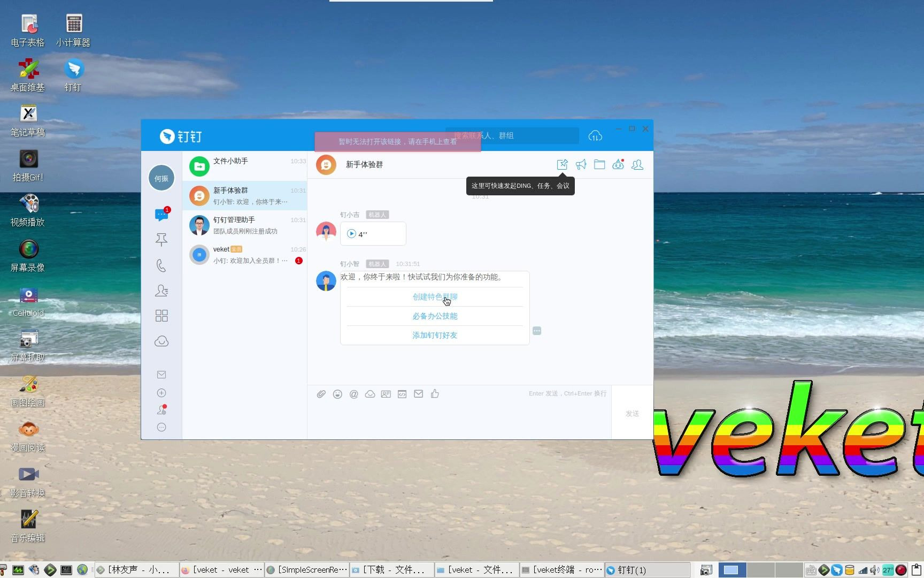Open the phone calls tab
Viewport: 924px width, 578px height.
tap(161, 265)
